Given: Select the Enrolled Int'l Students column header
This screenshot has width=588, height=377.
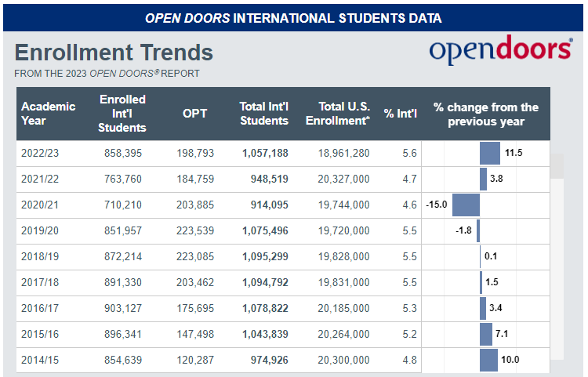Looking at the screenshot, I should [122, 114].
